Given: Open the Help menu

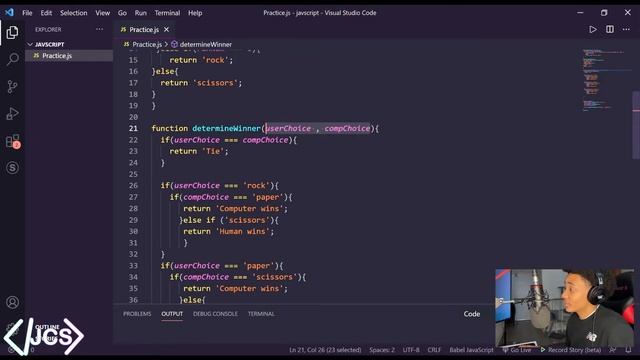Looking at the screenshot, I should (x=195, y=13).
